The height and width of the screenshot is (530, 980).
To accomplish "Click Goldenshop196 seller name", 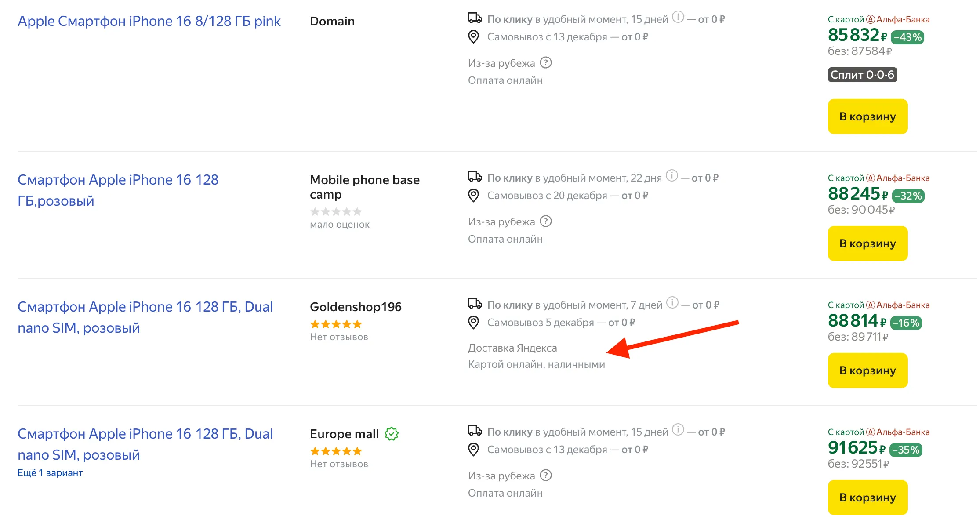I will pos(356,307).
